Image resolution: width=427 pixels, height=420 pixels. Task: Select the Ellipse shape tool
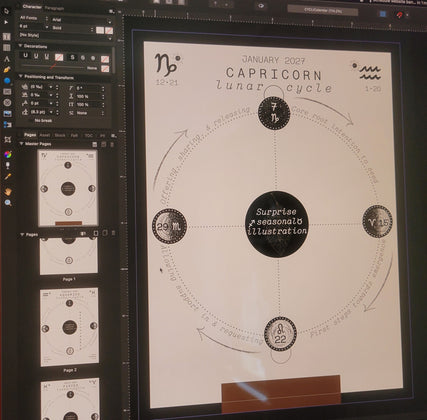click(7, 81)
